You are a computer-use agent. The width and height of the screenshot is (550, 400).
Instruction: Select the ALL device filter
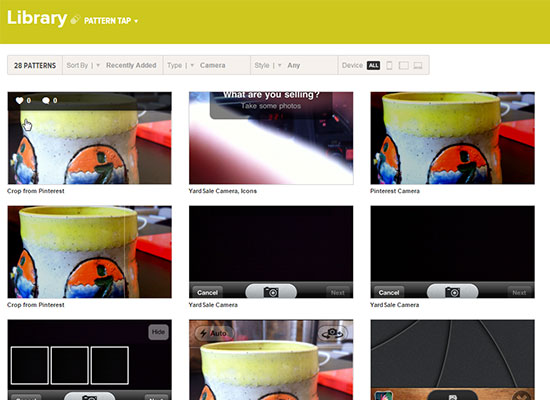click(374, 65)
